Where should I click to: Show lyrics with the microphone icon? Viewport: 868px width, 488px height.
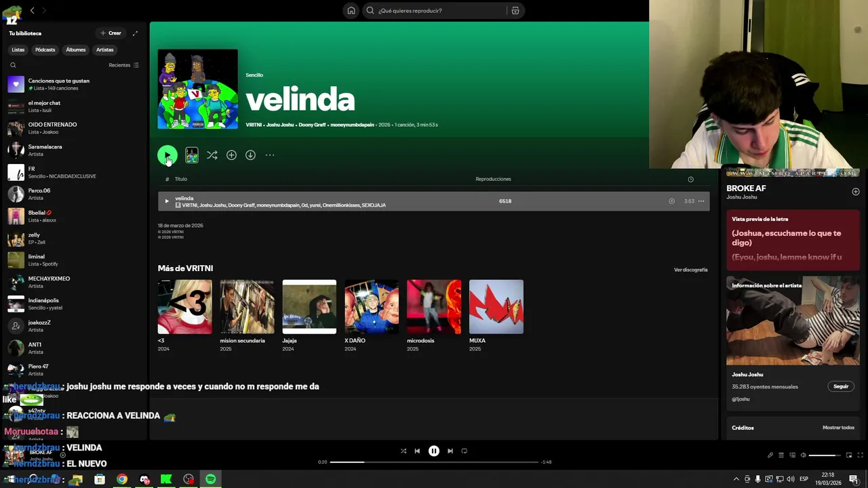pos(770,455)
